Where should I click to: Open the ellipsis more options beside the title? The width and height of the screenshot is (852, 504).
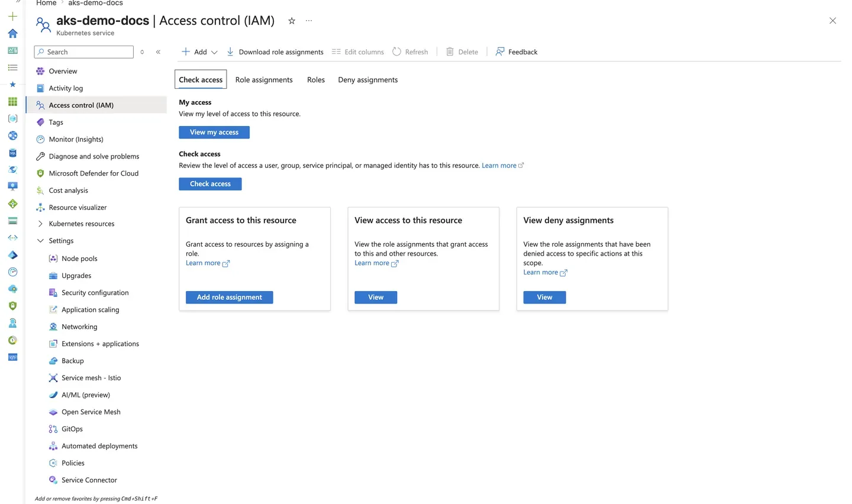(309, 21)
